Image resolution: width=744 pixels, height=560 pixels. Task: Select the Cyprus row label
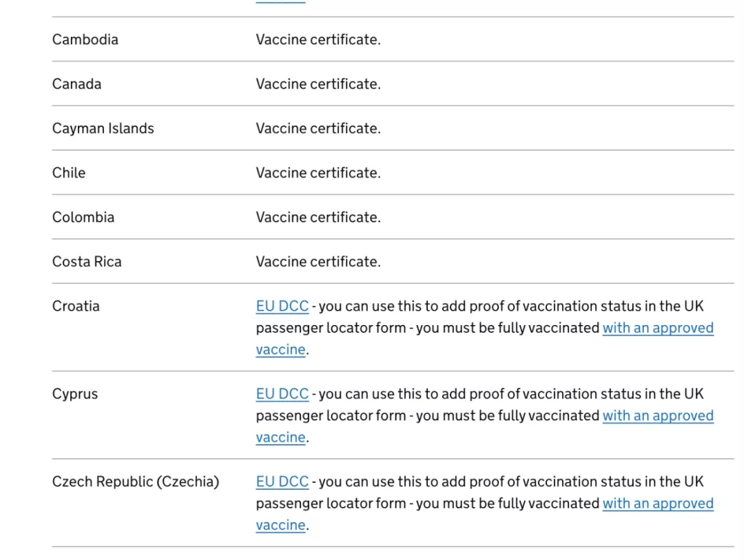coord(75,394)
